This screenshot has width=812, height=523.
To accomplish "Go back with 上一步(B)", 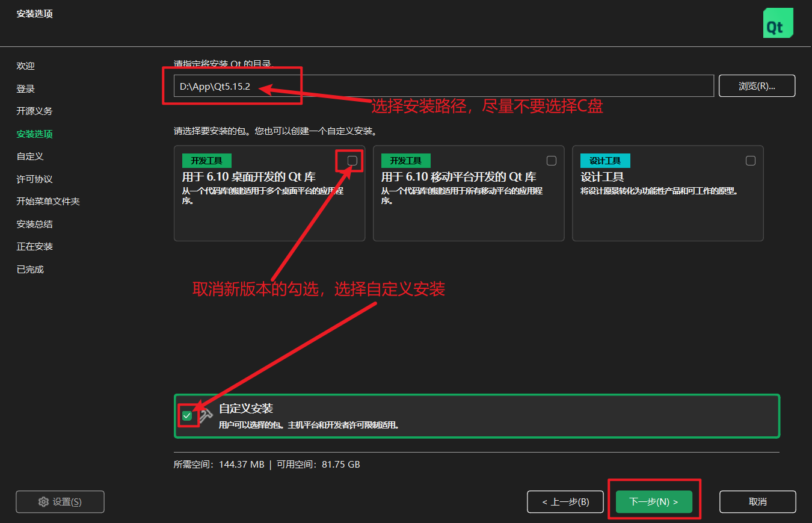I will tap(565, 502).
